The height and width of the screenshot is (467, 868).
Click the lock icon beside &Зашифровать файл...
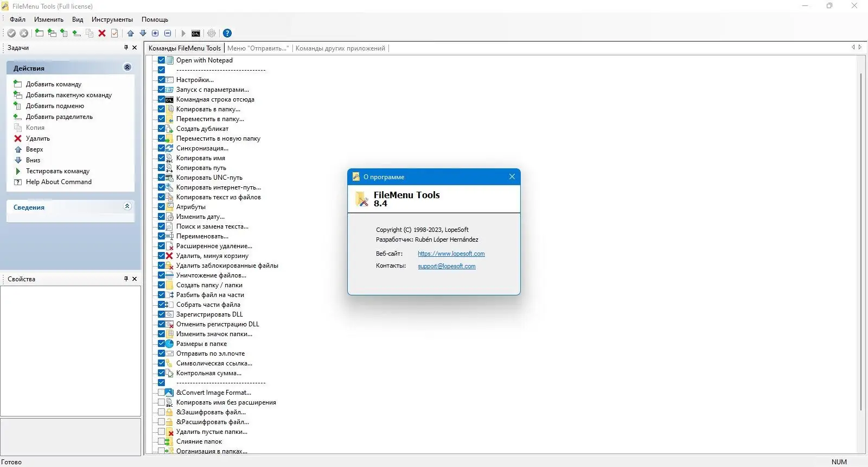tap(169, 412)
